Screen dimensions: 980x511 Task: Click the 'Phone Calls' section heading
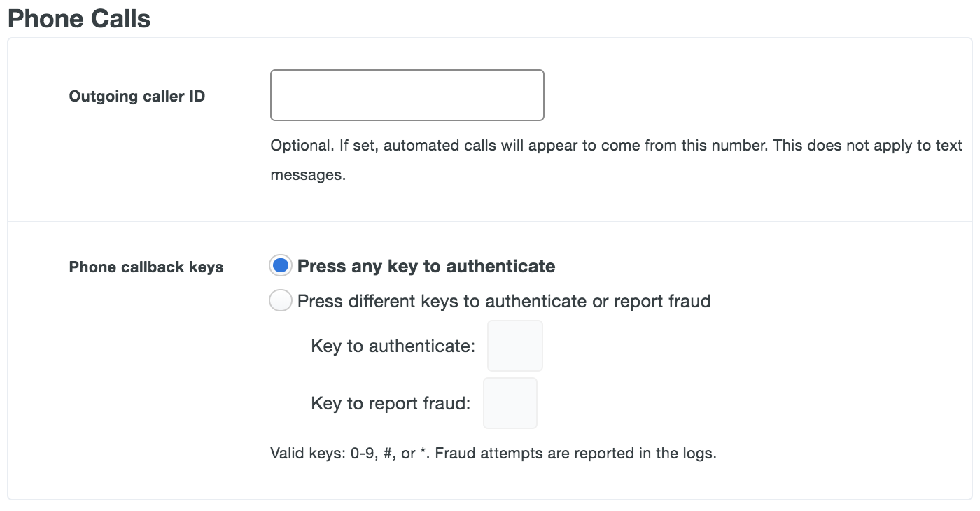coord(79,18)
